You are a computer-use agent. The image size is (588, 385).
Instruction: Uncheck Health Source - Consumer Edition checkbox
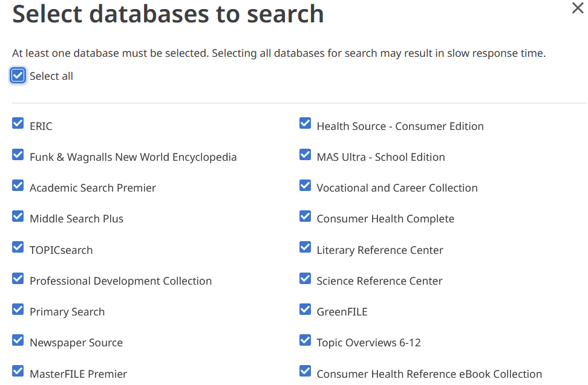[305, 123]
